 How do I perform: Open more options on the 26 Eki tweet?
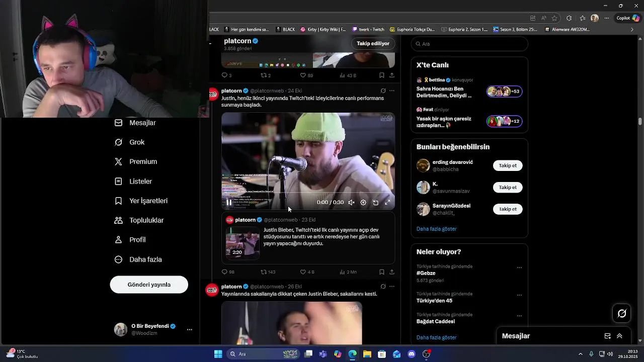(x=392, y=287)
